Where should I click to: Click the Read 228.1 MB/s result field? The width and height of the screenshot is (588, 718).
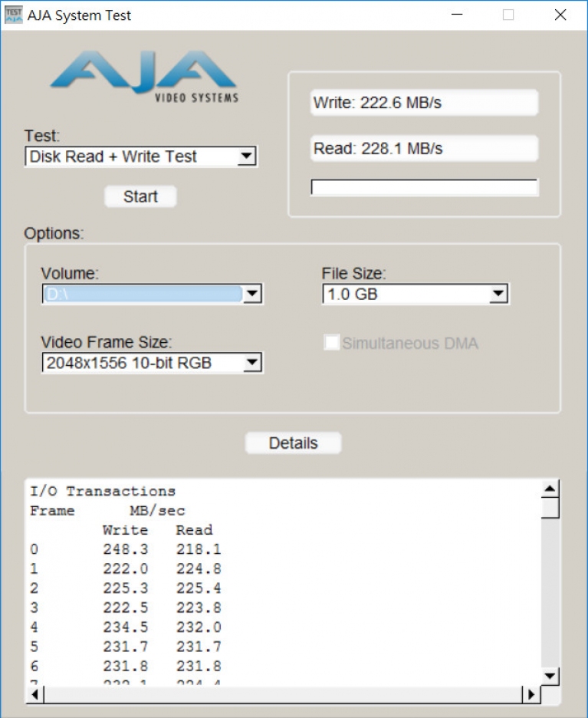(x=424, y=148)
